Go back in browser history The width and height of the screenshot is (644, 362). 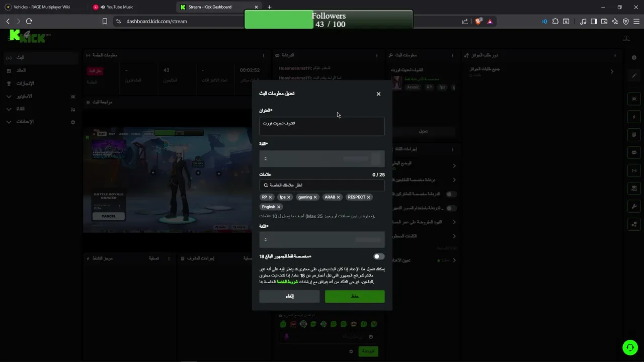point(8,21)
